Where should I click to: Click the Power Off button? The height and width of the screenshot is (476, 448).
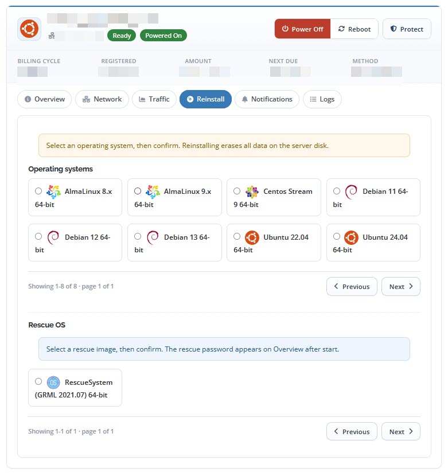pyautogui.click(x=302, y=29)
